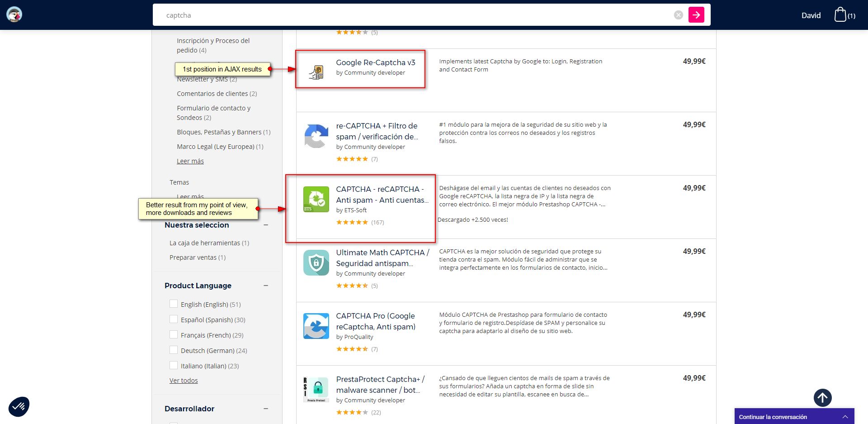Open the shopping cart icon
Viewport: 868px width, 424px height.
tap(840, 14)
